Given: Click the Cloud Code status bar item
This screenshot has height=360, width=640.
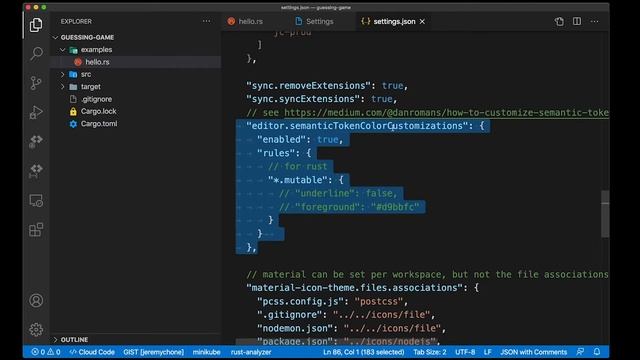Looking at the screenshot, I should (x=92, y=352).
